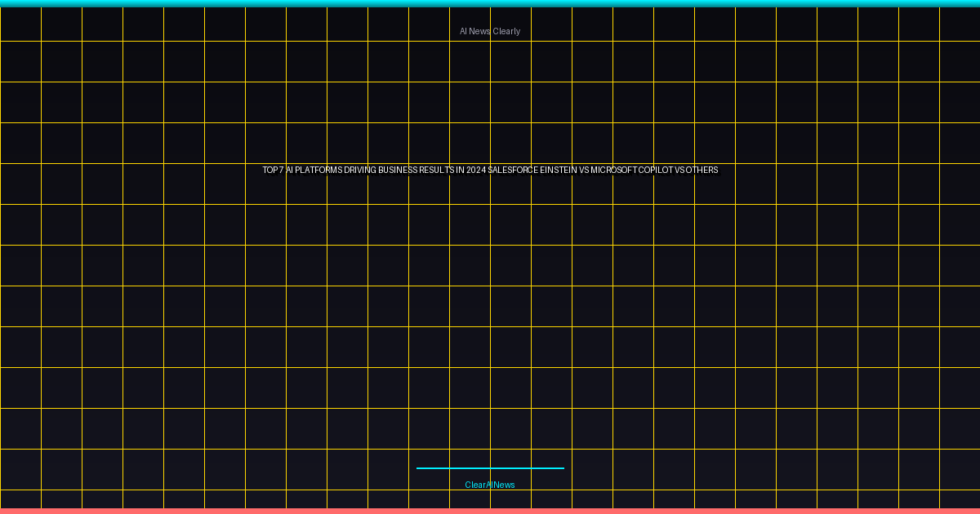Click the word OTHERS ending the headline
This screenshot has width=980, height=514.
[702, 170]
